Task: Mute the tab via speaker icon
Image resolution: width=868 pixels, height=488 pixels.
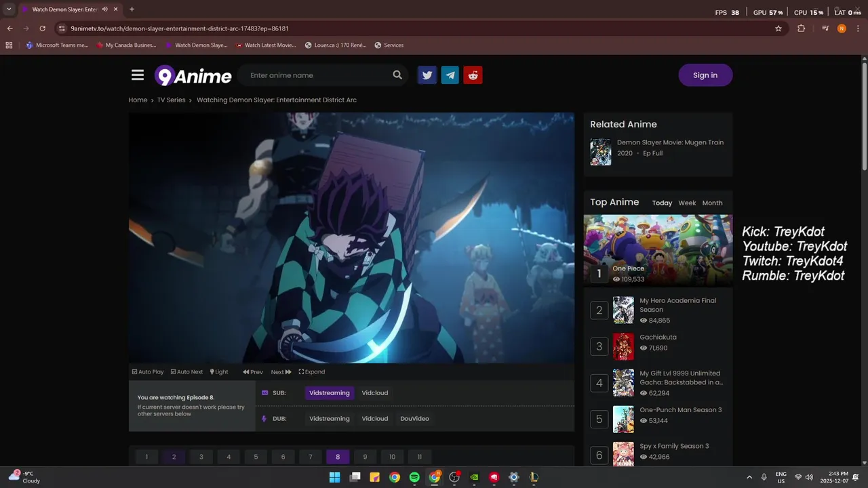Action: (x=105, y=9)
